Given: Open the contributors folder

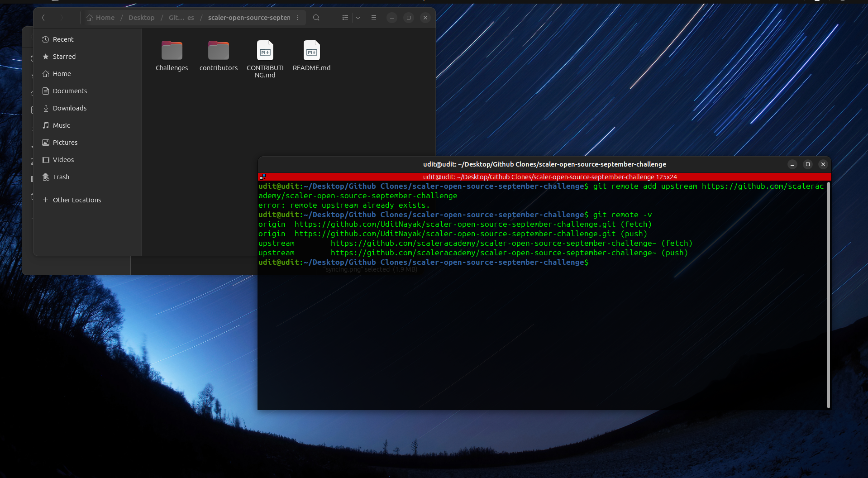Looking at the screenshot, I should point(219,51).
